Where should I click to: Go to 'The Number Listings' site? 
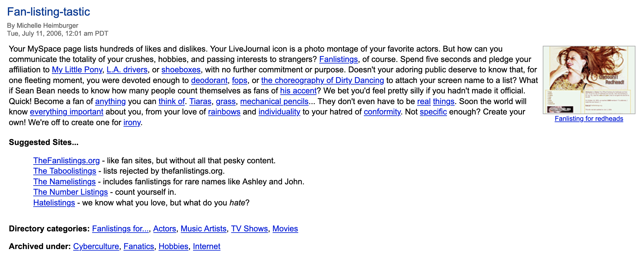[70, 192]
